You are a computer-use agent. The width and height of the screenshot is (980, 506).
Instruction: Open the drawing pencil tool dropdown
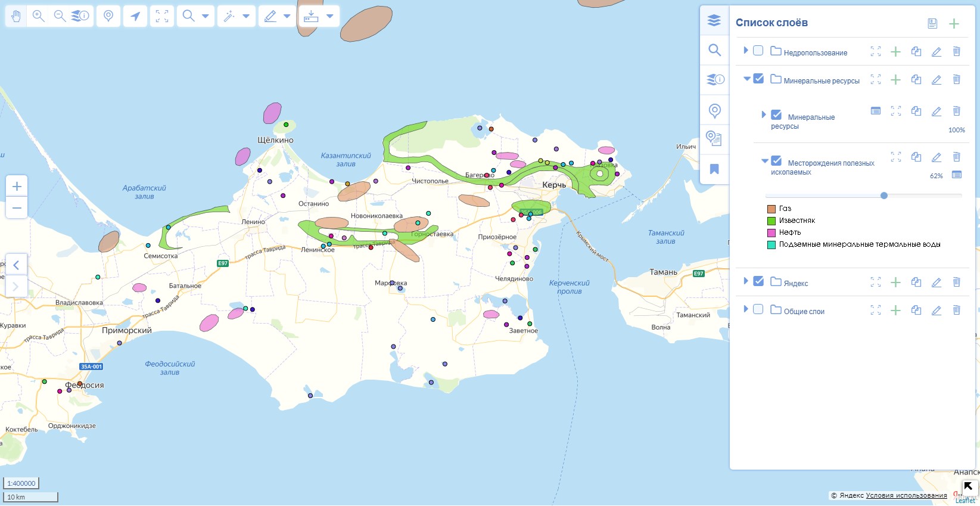coord(287,16)
